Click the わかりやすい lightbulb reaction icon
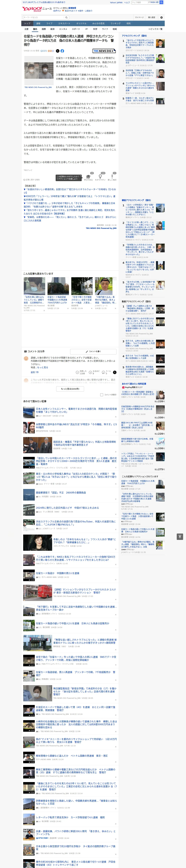Image resolution: width=186 pixels, height=868 pixels. [100, 176]
